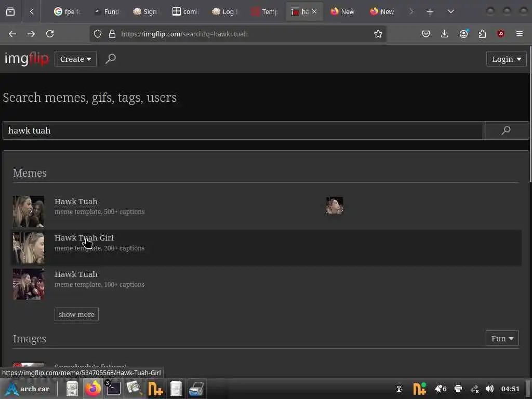Open file manager cabinet icon in taskbar
Viewport: 532px width, 399px height.
pyautogui.click(x=72, y=389)
